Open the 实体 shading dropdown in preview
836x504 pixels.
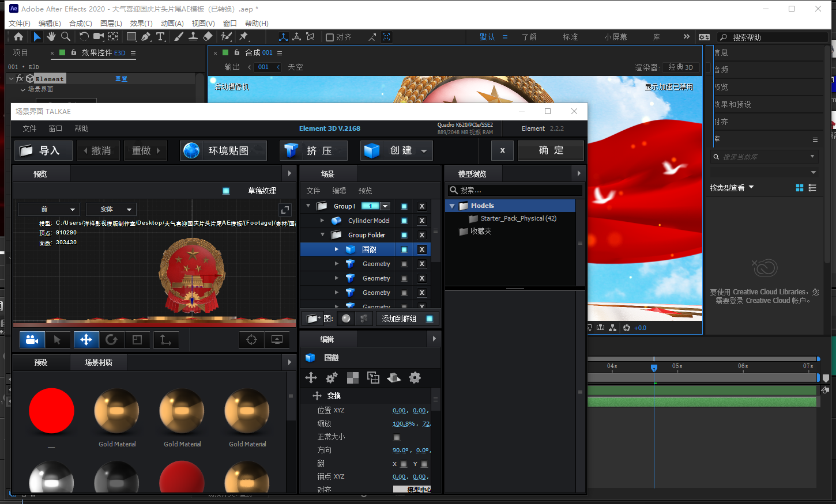(x=111, y=209)
